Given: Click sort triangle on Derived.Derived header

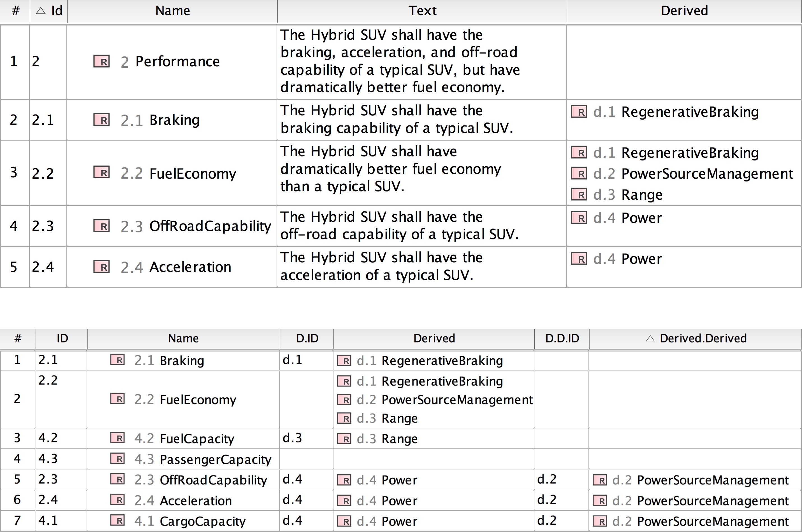Looking at the screenshot, I should tap(650, 338).
